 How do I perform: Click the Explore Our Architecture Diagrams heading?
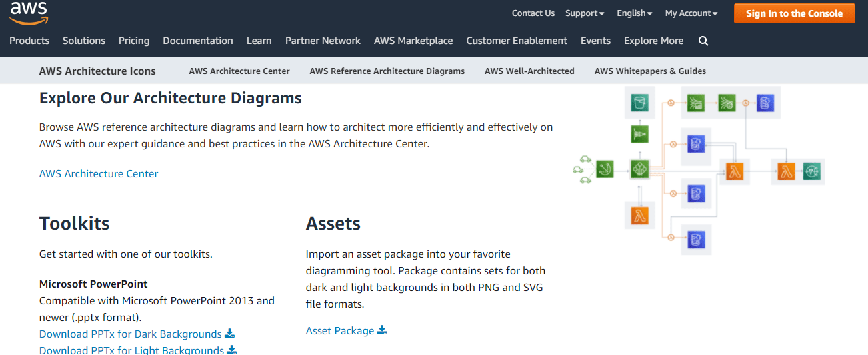coord(171,98)
